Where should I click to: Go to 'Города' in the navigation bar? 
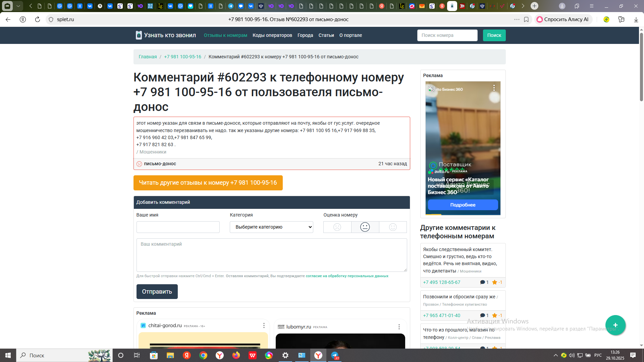tap(305, 35)
